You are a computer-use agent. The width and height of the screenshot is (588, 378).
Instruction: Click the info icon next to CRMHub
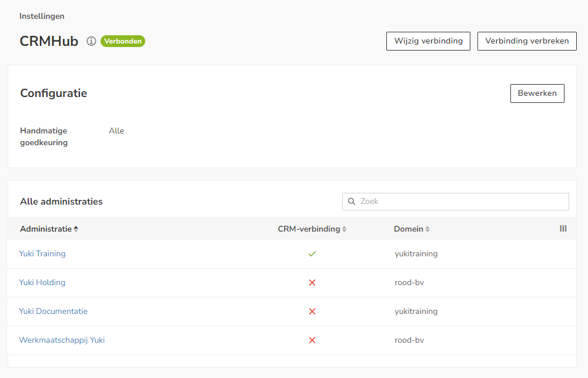(x=91, y=41)
